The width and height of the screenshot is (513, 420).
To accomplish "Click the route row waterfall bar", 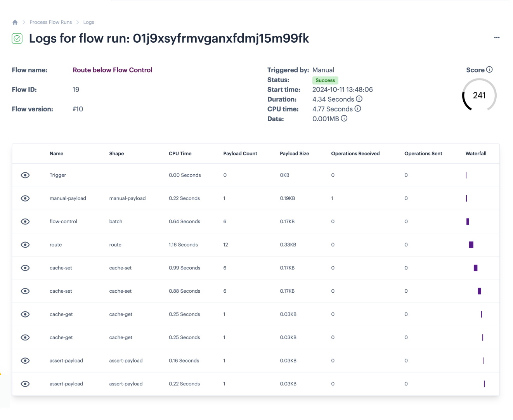I will tap(471, 245).
